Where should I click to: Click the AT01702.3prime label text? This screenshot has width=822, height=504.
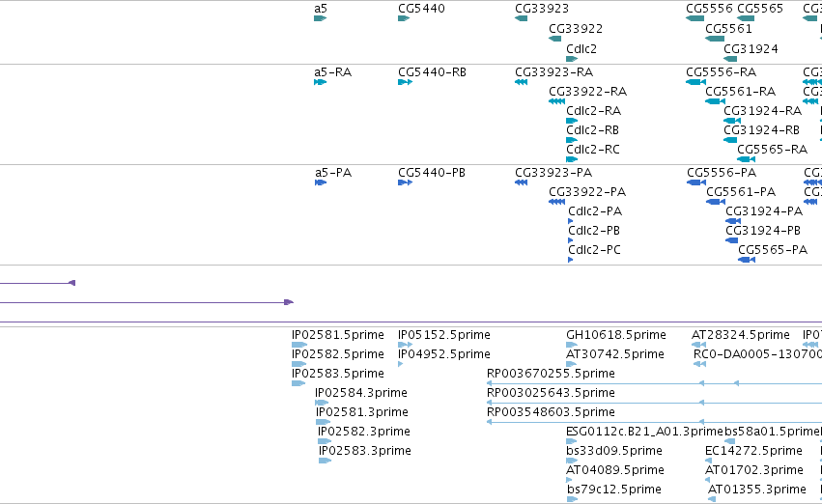(x=753, y=471)
